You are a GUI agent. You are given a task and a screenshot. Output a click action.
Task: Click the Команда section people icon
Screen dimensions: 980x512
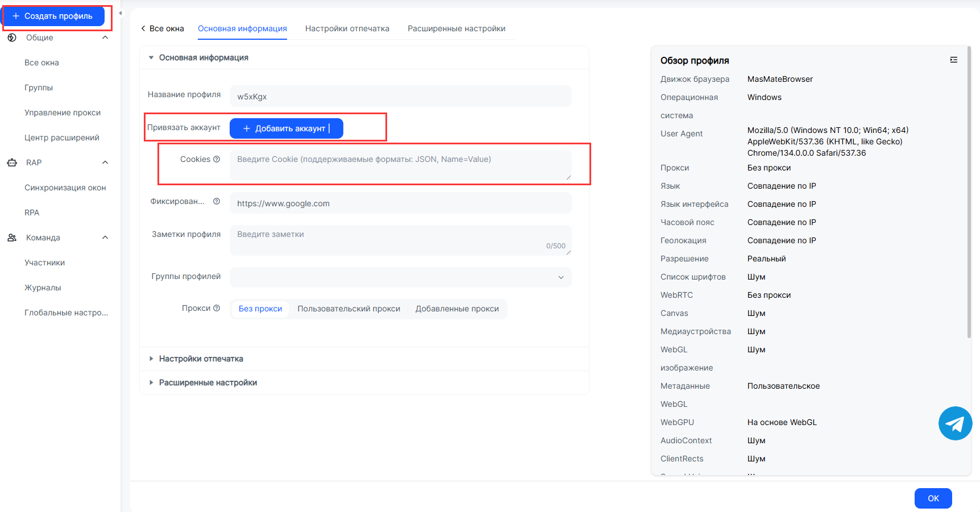[12, 238]
